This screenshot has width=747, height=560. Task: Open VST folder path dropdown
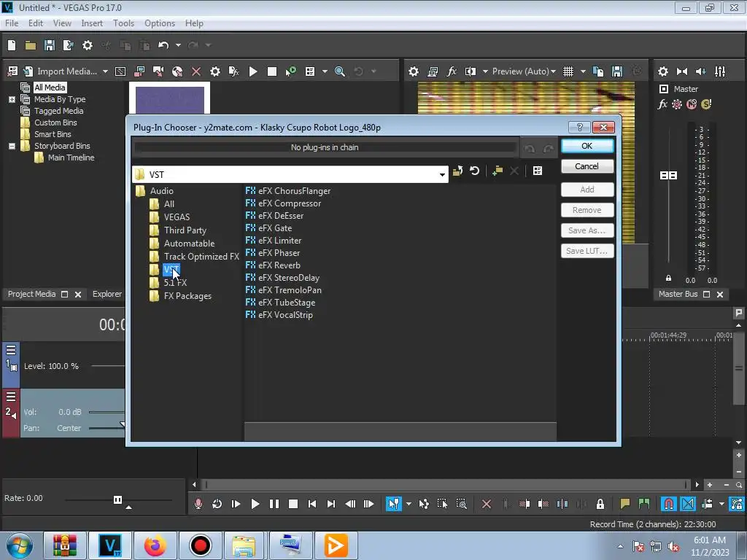point(442,175)
